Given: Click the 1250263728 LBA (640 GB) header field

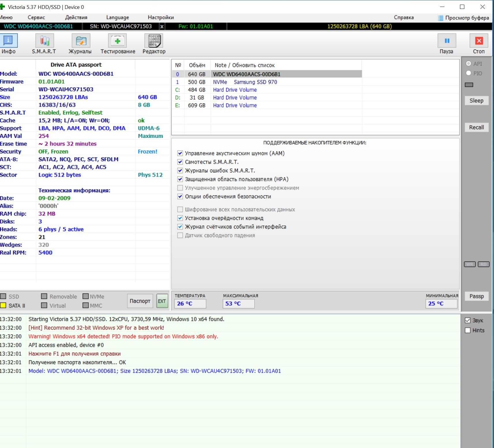Looking at the screenshot, I should click(x=359, y=26).
